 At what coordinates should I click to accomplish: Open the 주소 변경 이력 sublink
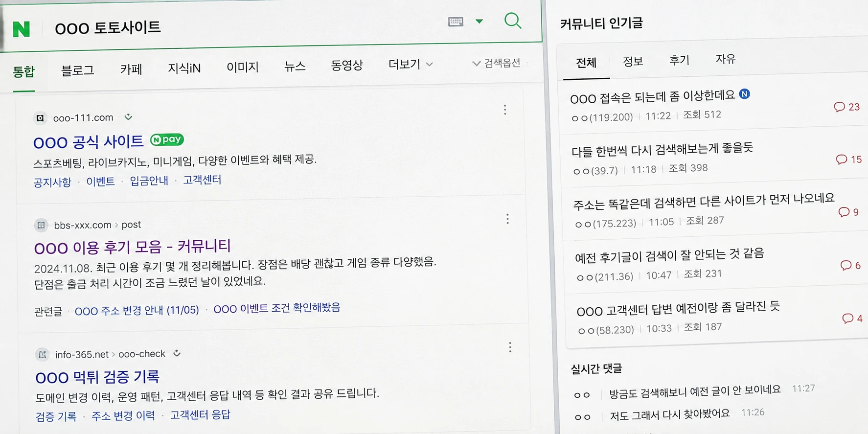coord(123,415)
